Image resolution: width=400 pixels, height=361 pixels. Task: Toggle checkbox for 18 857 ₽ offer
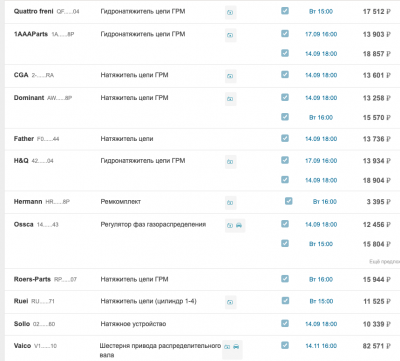pyautogui.click(x=285, y=53)
